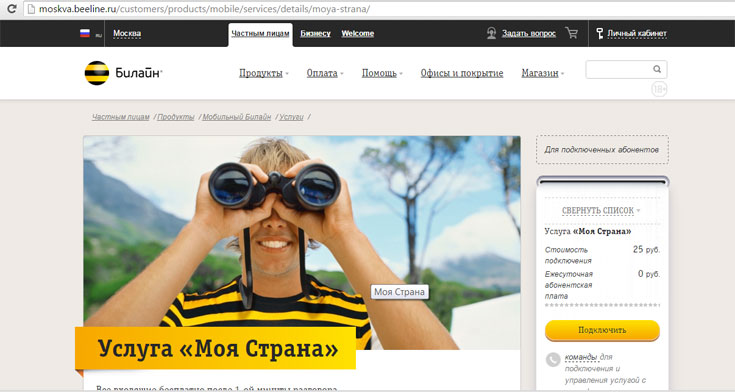Click the phone icon beside команды
The height and width of the screenshot is (392, 735).
coord(553,360)
